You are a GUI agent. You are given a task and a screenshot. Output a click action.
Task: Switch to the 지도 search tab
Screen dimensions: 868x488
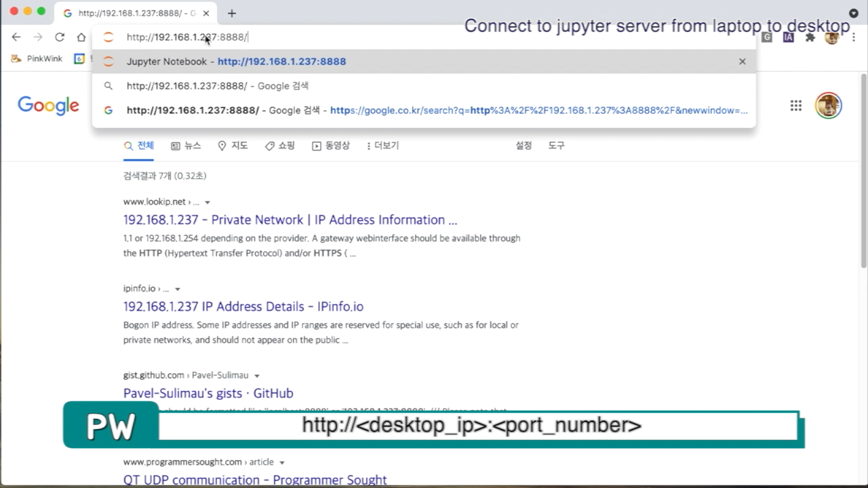tap(233, 146)
